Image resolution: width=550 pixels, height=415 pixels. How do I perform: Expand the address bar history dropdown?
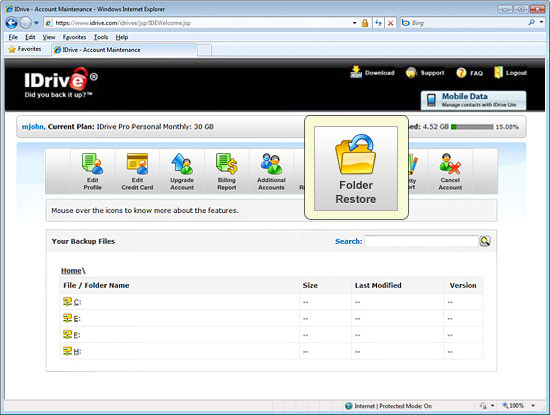pyautogui.click(x=355, y=23)
